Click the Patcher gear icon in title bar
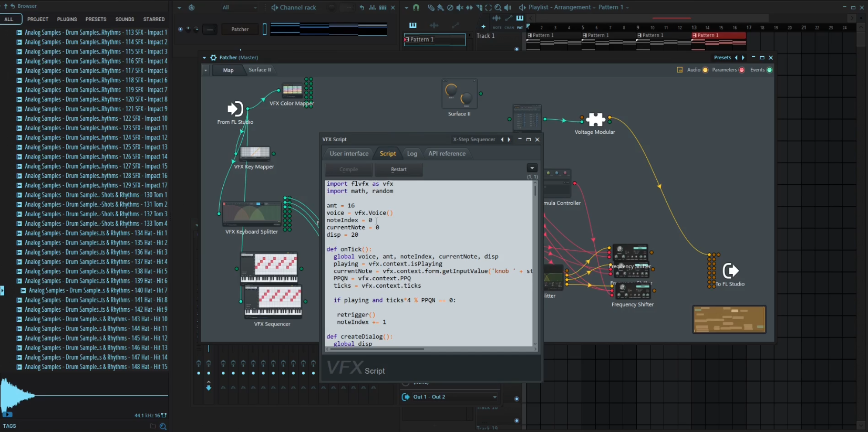The image size is (868, 432). point(213,58)
